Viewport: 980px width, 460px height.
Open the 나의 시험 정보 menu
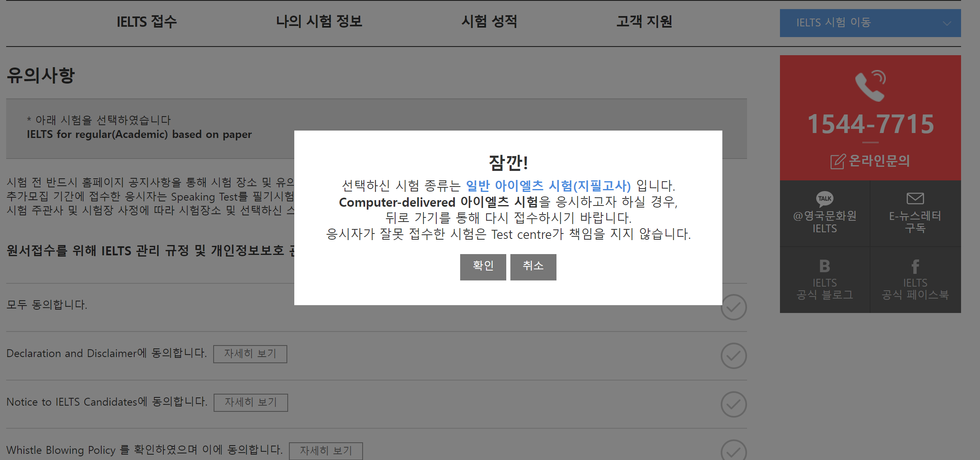tap(319, 21)
